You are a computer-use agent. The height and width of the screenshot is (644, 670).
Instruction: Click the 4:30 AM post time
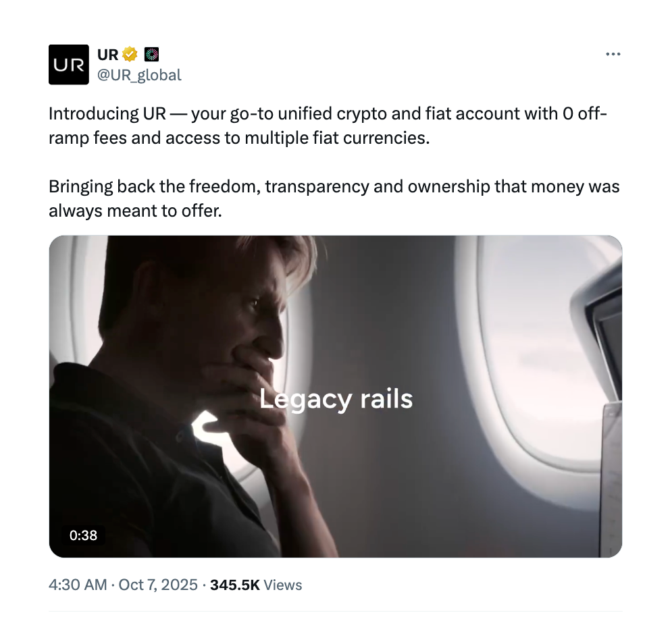point(78,585)
